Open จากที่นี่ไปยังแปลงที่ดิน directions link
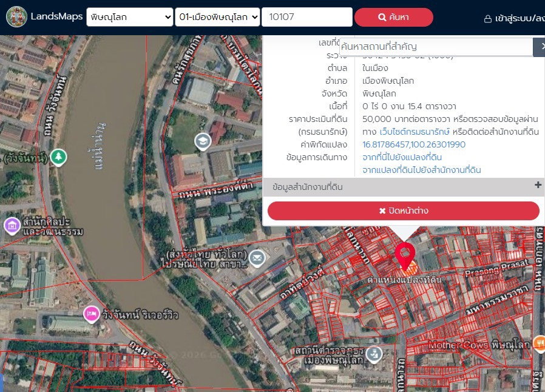Image resolution: width=545 pixels, height=392 pixels. tap(402, 157)
